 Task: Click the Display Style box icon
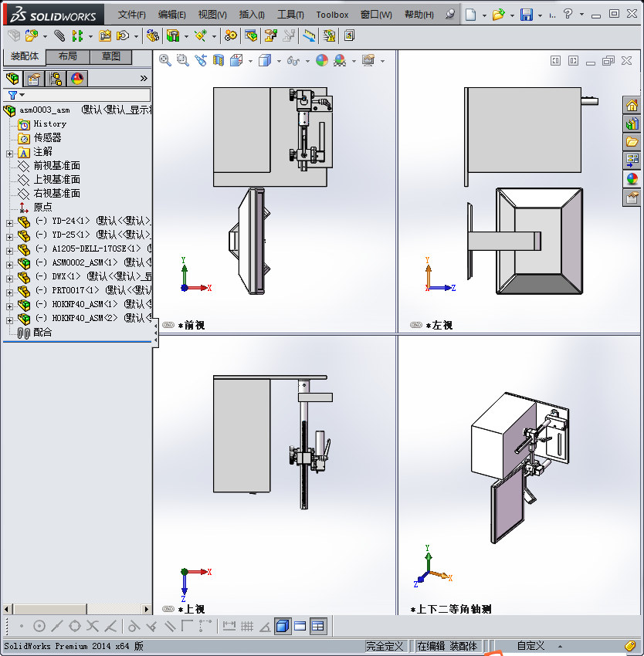(x=265, y=61)
